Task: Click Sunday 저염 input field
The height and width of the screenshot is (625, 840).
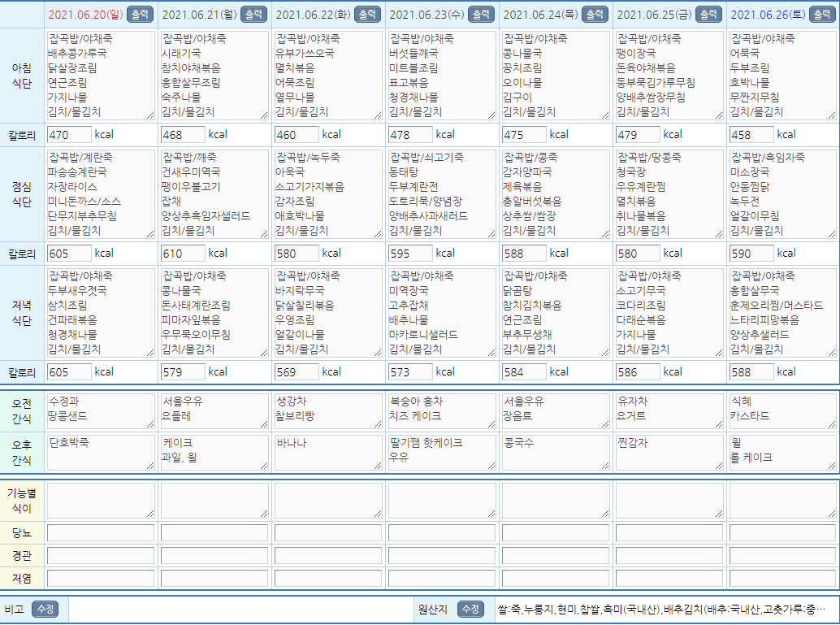Action: 101,579
